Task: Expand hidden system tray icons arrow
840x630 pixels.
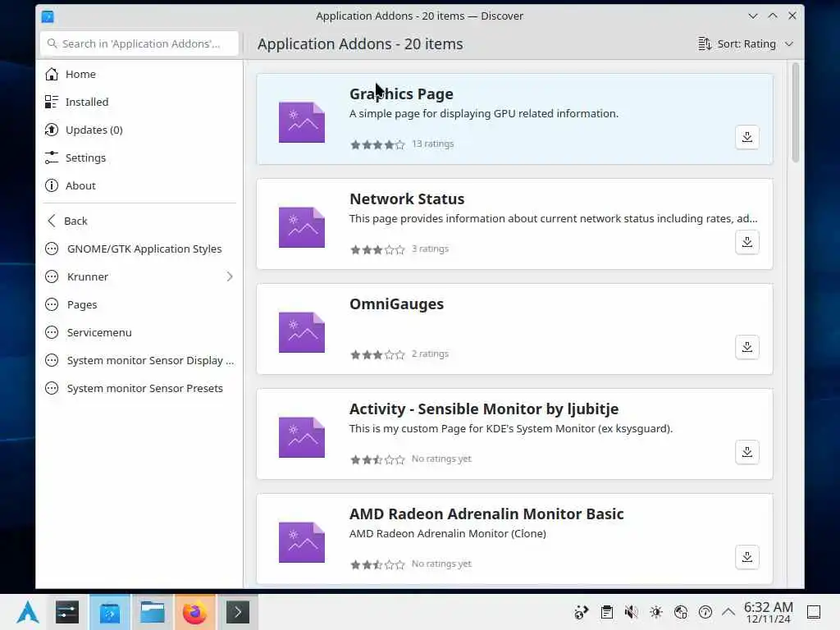Action: [x=728, y=612]
